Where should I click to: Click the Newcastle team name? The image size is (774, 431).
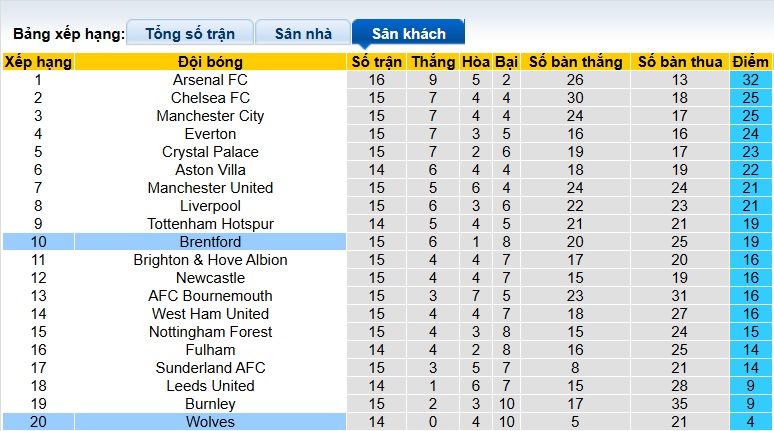point(210,278)
